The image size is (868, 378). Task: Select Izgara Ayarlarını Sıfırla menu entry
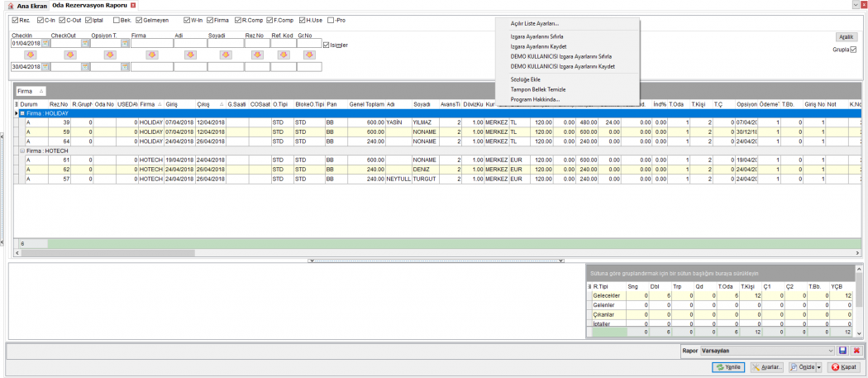pyautogui.click(x=537, y=36)
